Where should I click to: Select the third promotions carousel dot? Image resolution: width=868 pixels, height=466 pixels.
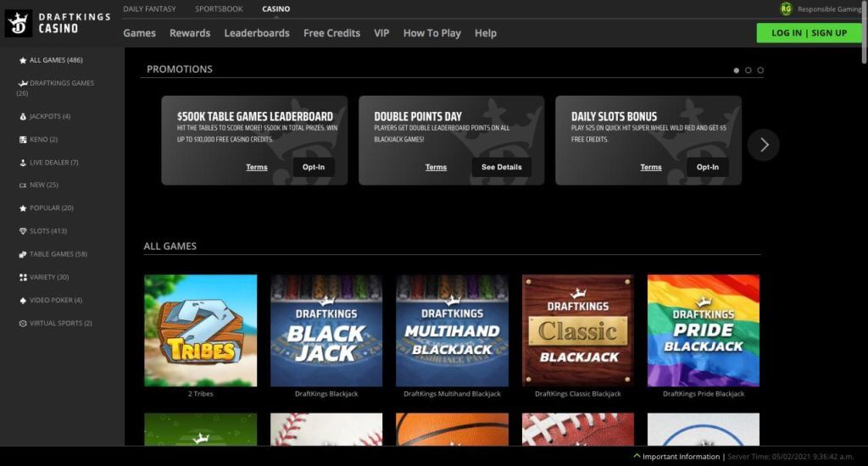coord(760,70)
